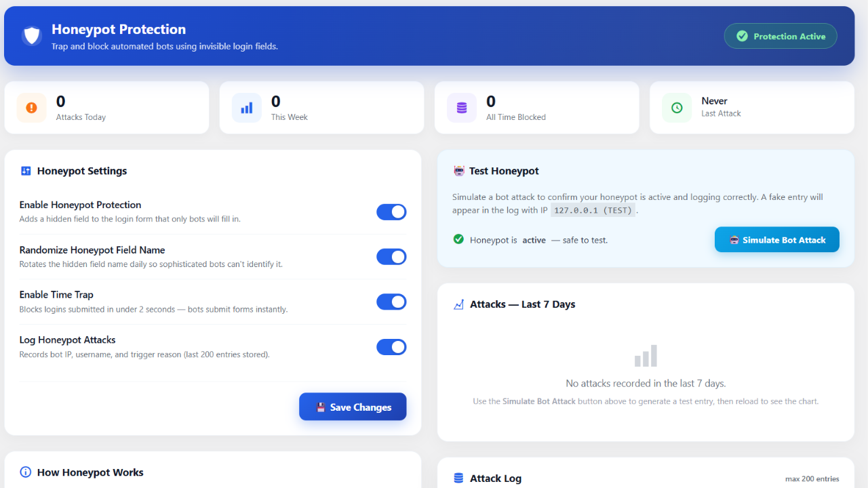The height and width of the screenshot is (488, 868).
Task: Click the gray bar chart placeholder icon
Action: 646,356
